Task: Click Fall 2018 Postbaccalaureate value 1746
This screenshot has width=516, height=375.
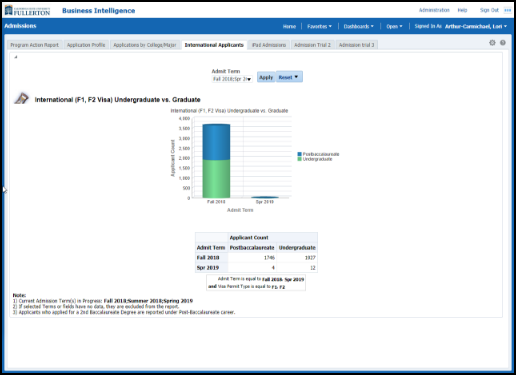Action: point(269,258)
